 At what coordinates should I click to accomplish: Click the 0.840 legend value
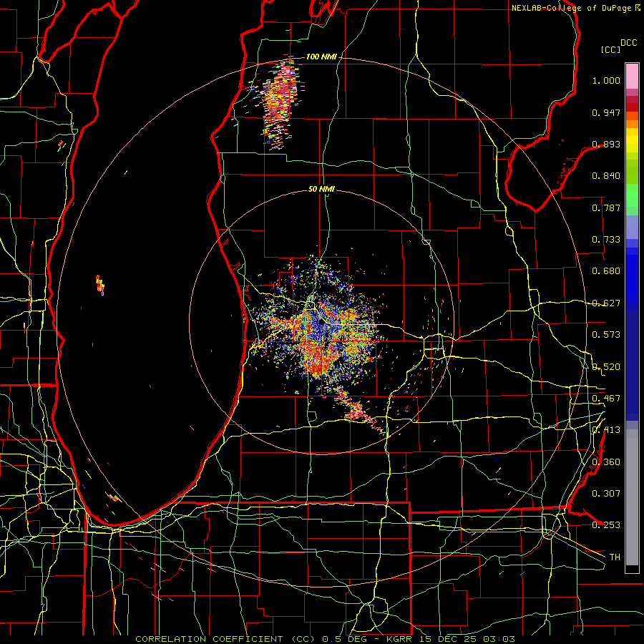(x=606, y=176)
